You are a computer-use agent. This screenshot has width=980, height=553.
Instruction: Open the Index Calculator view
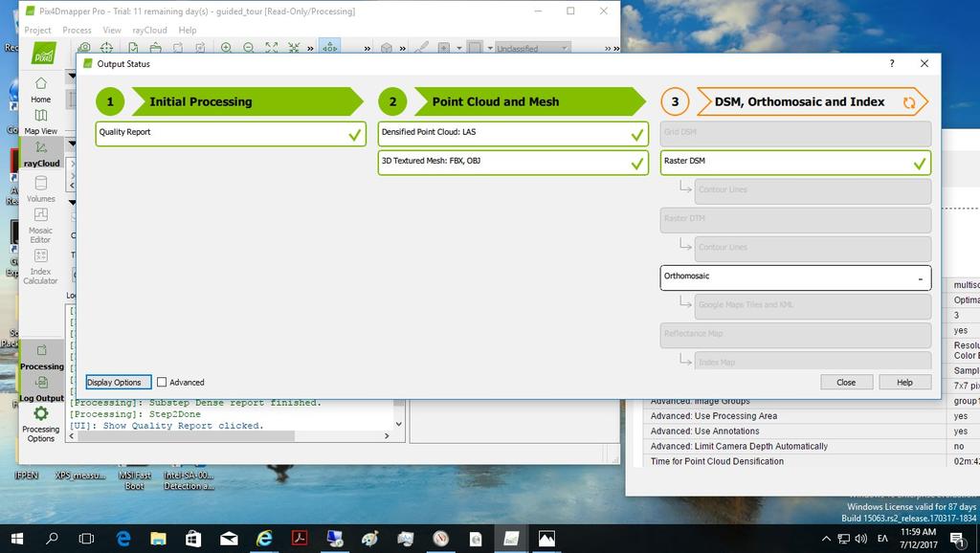[x=40, y=267]
